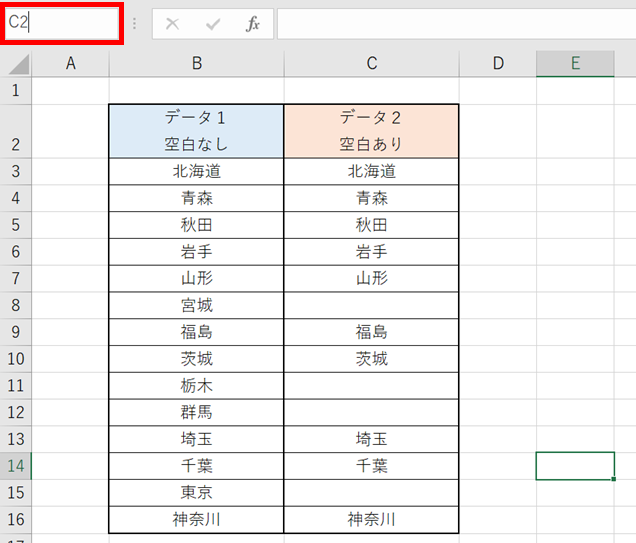Select column C header

(x=371, y=64)
